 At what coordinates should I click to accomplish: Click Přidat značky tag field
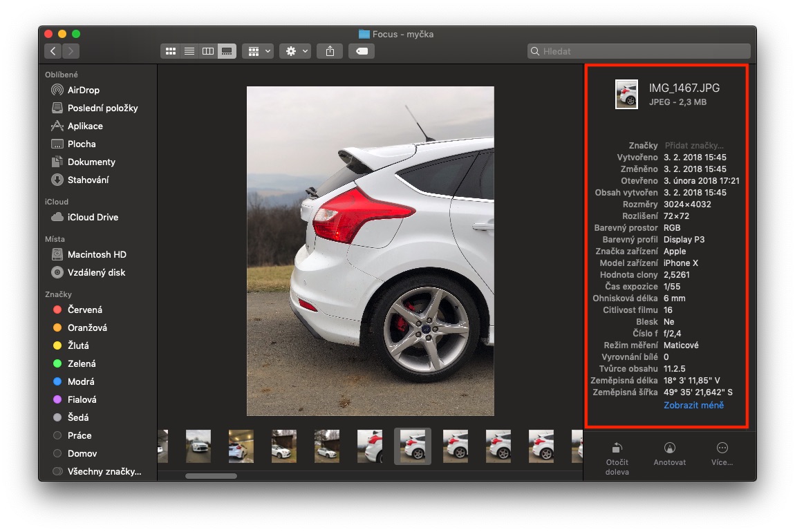point(693,146)
